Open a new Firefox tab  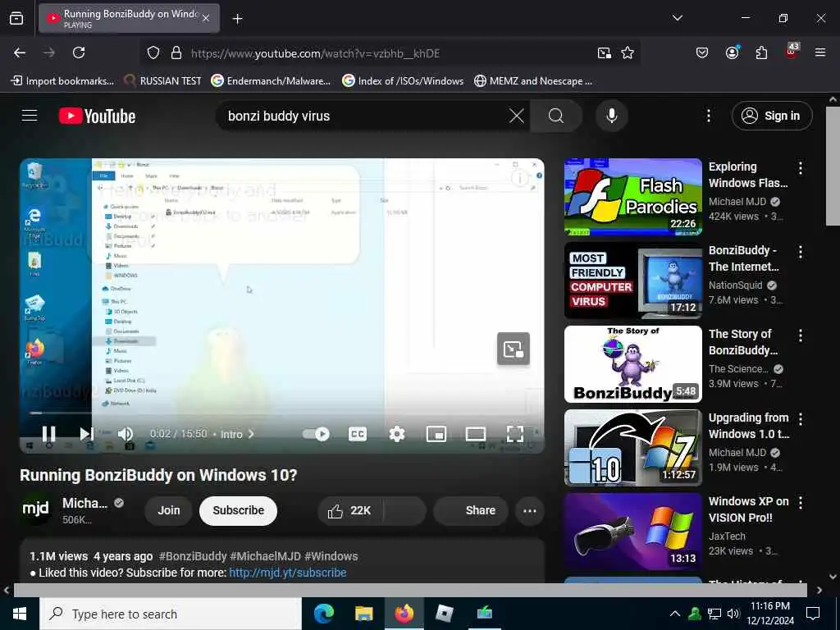237,19
